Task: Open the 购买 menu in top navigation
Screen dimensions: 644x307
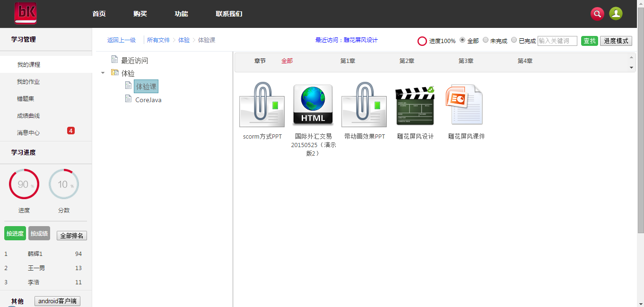Action: [x=140, y=14]
